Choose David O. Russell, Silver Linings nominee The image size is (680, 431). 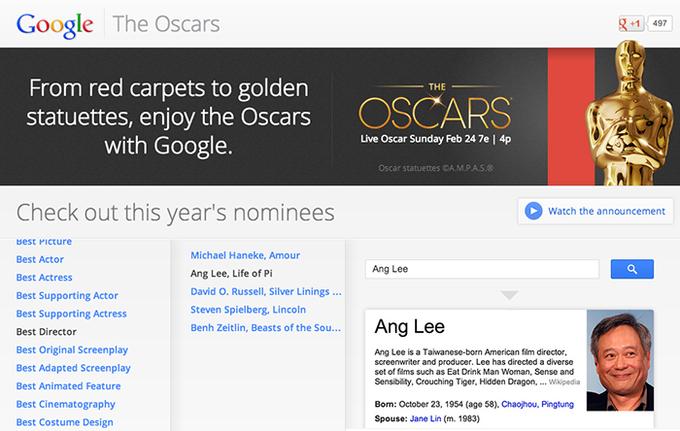[x=266, y=291]
